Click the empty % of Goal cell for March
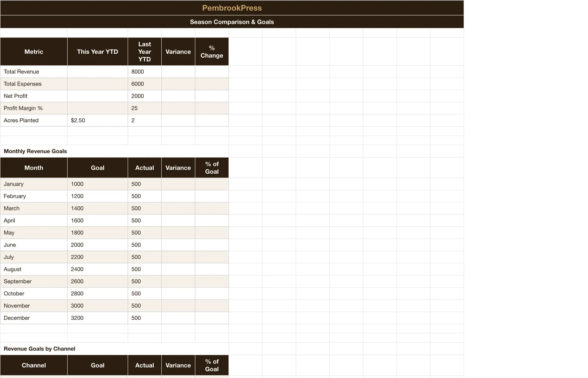Viewport: 588px width, 378px height. [212, 208]
